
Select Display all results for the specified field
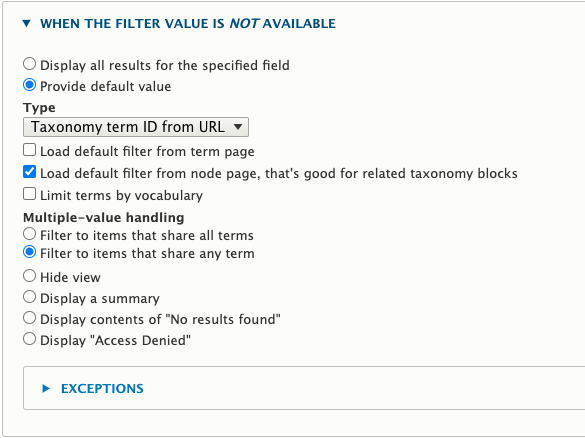click(x=29, y=64)
